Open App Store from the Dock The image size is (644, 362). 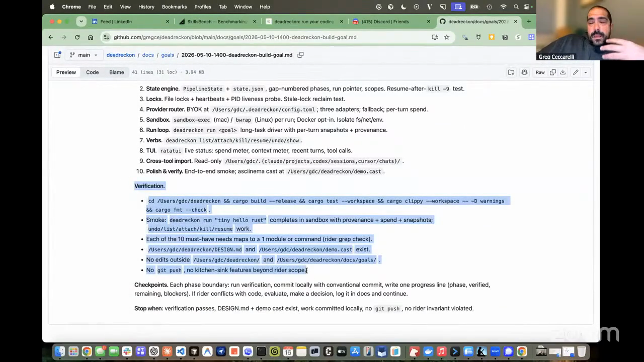tap(355, 351)
